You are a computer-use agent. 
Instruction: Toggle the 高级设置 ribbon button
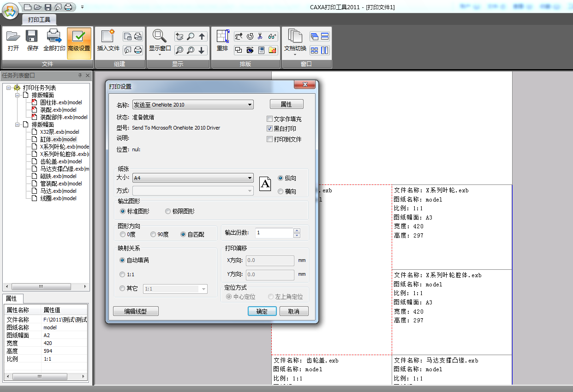point(79,43)
